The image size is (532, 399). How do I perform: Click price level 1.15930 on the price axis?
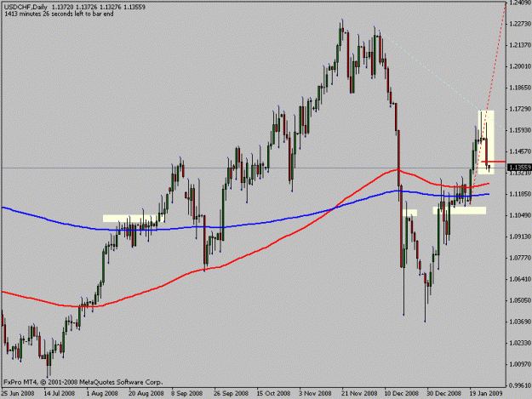pos(520,130)
